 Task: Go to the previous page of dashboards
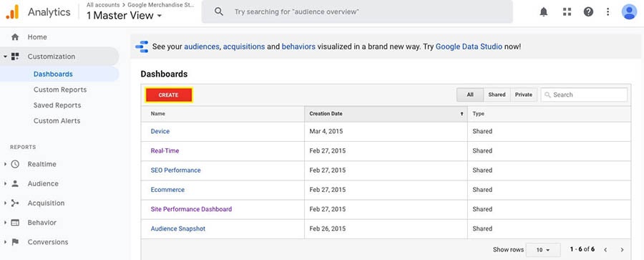[605, 250]
